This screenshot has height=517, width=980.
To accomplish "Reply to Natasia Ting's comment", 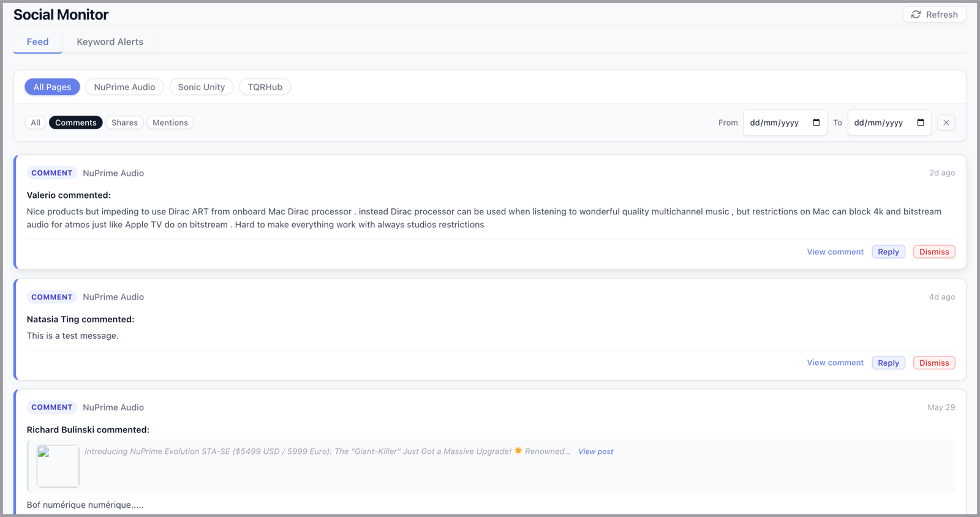I will 888,363.
